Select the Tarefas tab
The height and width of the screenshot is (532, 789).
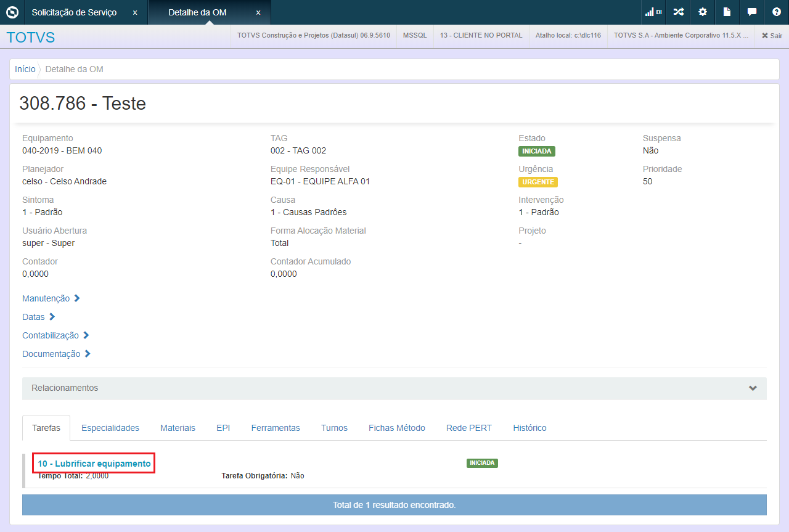click(x=46, y=428)
